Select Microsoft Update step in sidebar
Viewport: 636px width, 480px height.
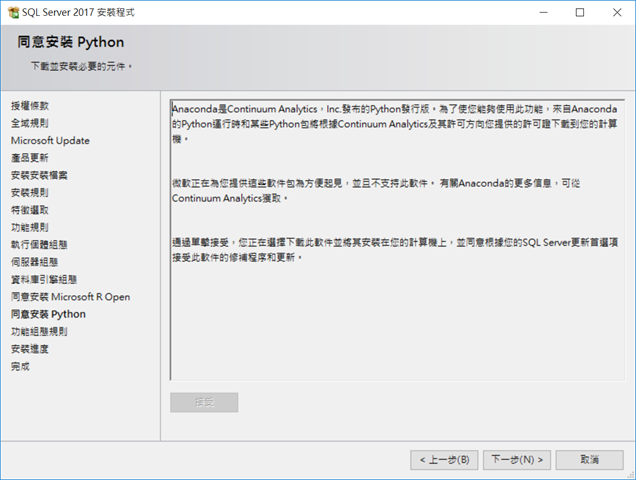50,140
